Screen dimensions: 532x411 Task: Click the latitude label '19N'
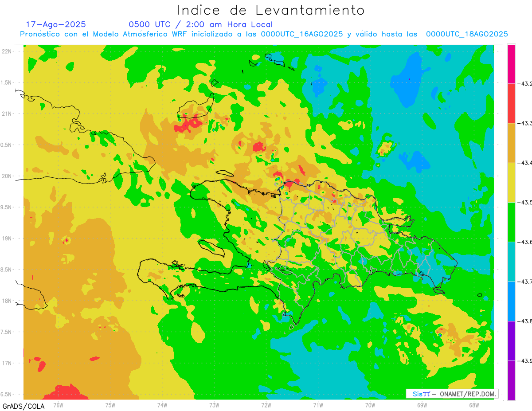click(x=7, y=238)
